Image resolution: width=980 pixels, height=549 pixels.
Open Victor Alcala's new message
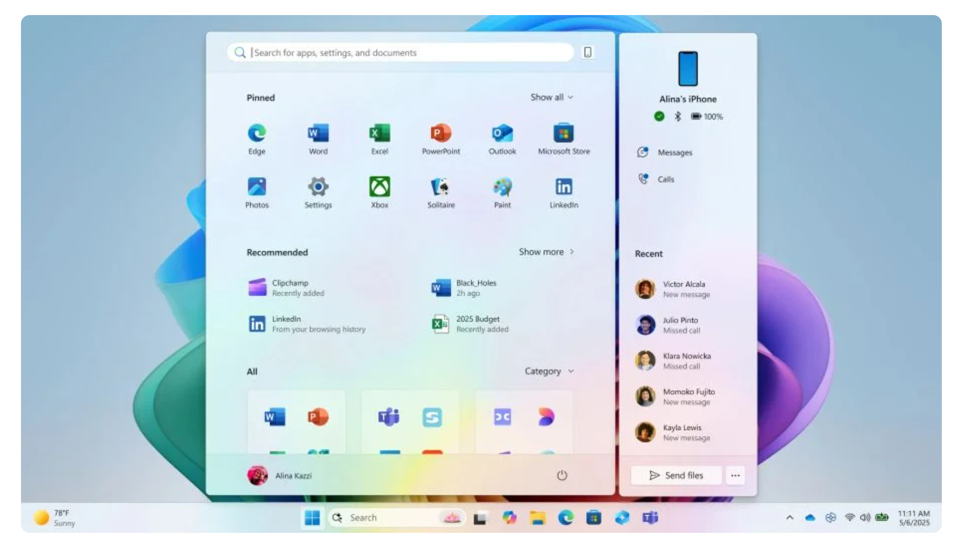coord(672,289)
